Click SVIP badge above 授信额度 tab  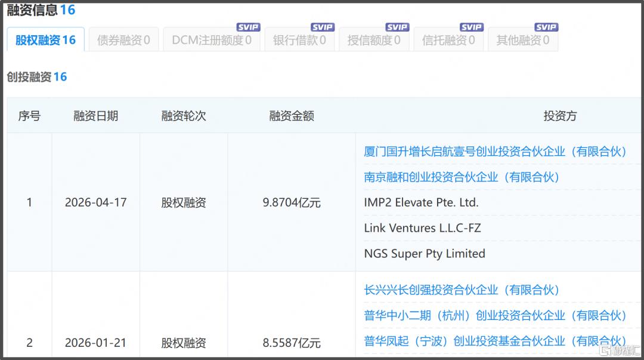(397, 27)
